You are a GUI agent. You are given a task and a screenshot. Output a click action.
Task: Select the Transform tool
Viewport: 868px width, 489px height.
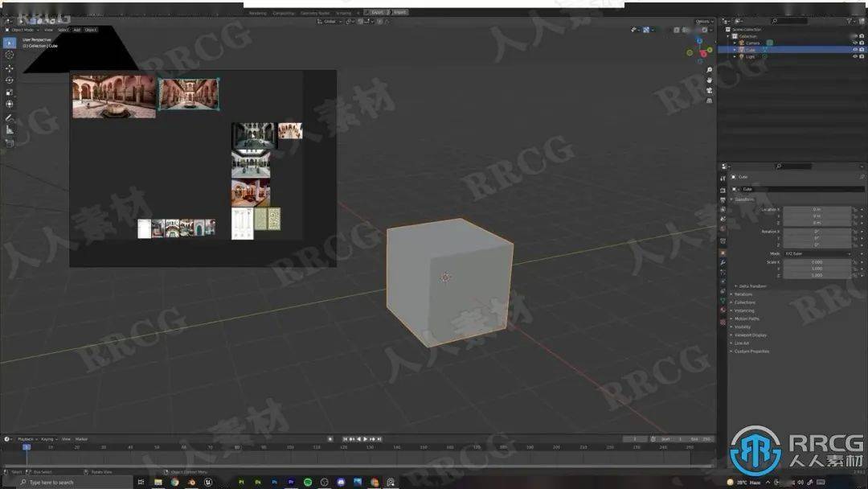click(x=10, y=104)
